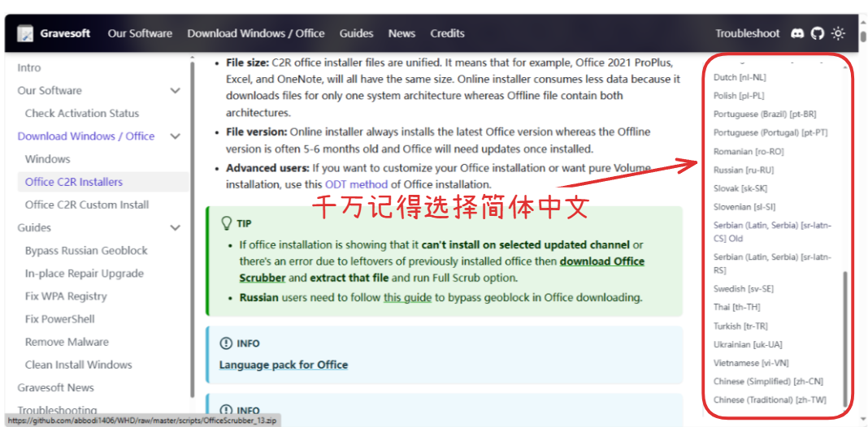
Task: Click the Gravesoft logo icon
Action: 25,33
